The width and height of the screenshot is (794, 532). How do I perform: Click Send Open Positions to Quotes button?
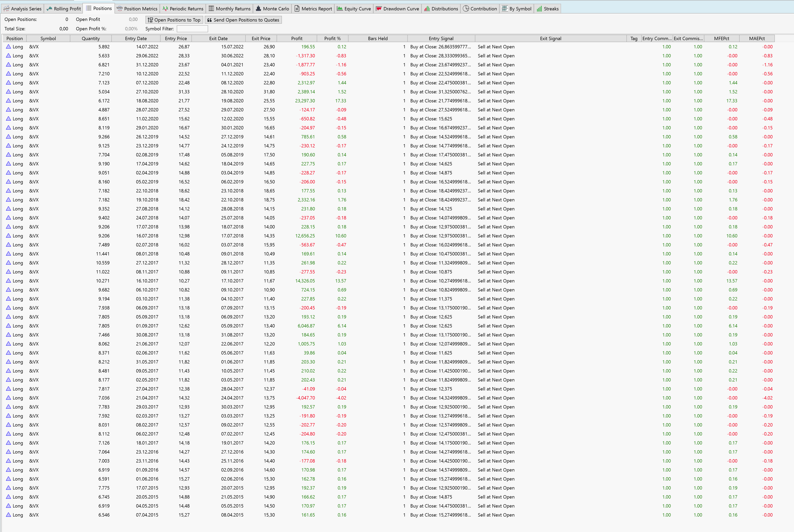[243, 20]
